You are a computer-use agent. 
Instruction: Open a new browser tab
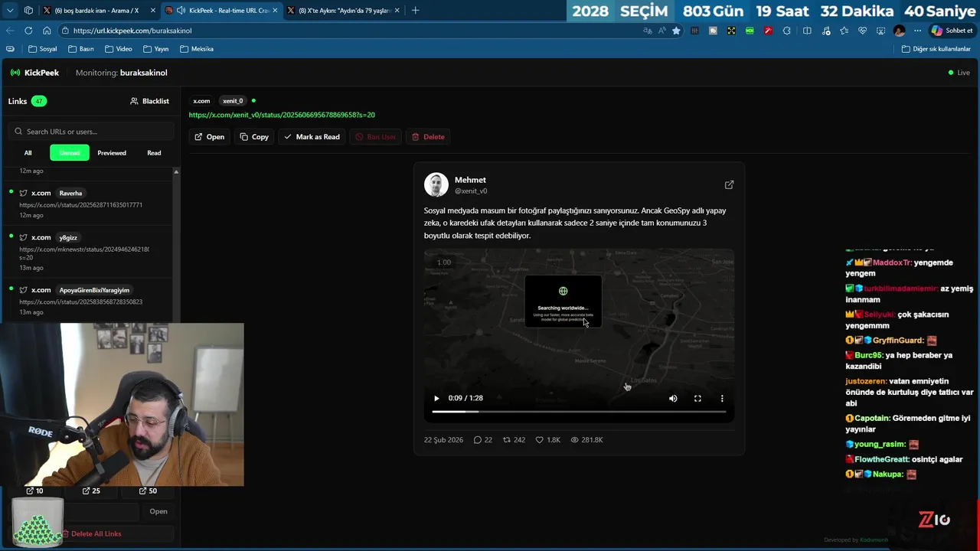(x=415, y=11)
